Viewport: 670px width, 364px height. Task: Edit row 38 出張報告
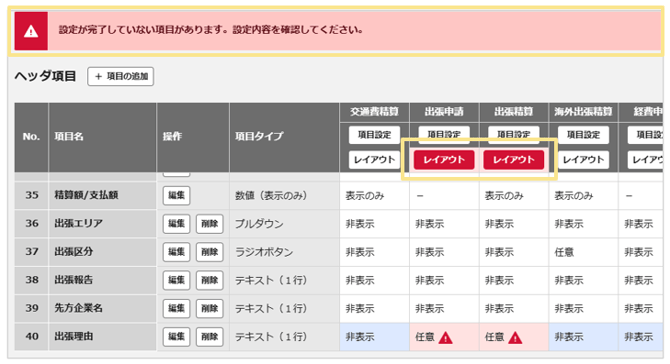pyautogui.click(x=176, y=280)
